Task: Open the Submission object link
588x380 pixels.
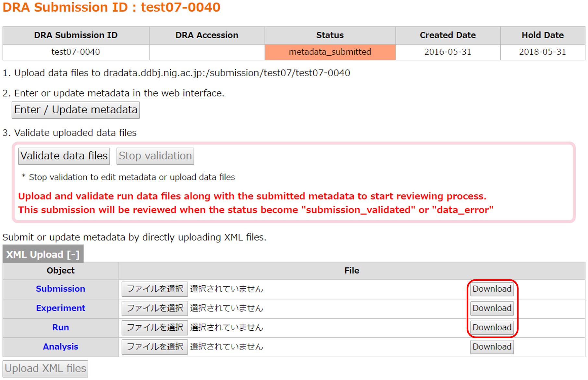Action: (60, 289)
